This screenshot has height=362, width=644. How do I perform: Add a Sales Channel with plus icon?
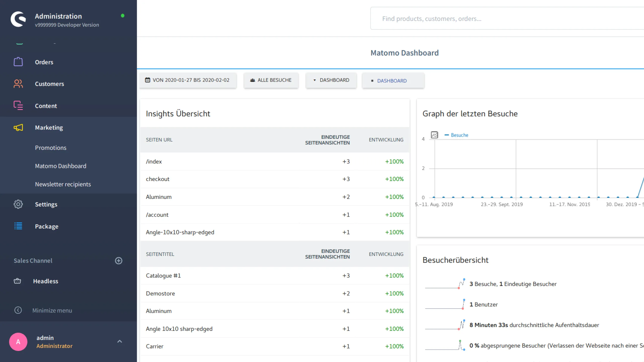click(119, 261)
